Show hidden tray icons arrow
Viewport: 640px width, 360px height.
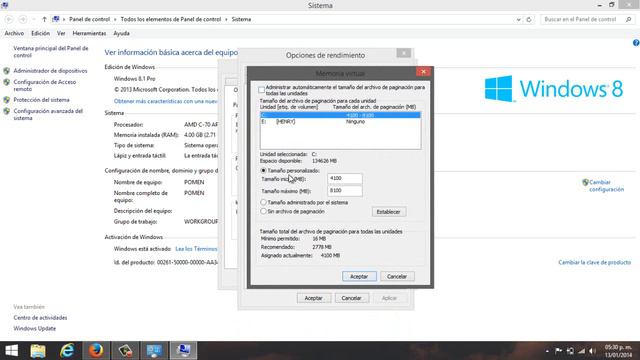click(547, 351)
